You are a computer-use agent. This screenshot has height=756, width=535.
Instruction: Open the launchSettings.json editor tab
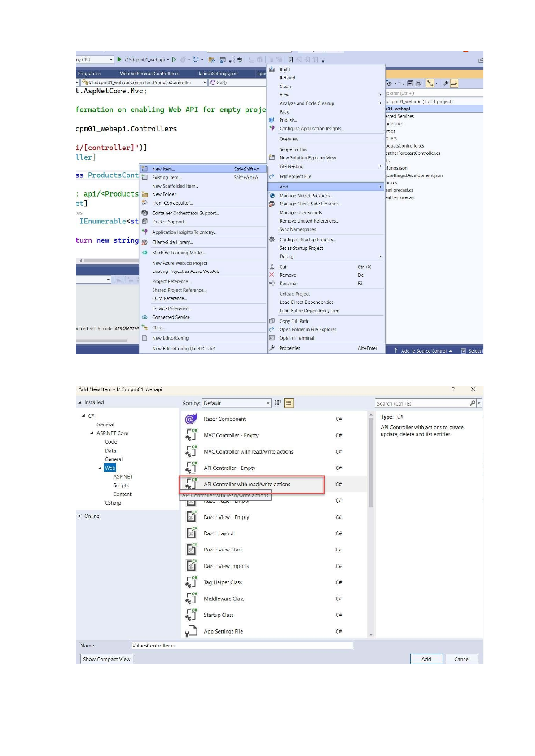coord(218,74)
